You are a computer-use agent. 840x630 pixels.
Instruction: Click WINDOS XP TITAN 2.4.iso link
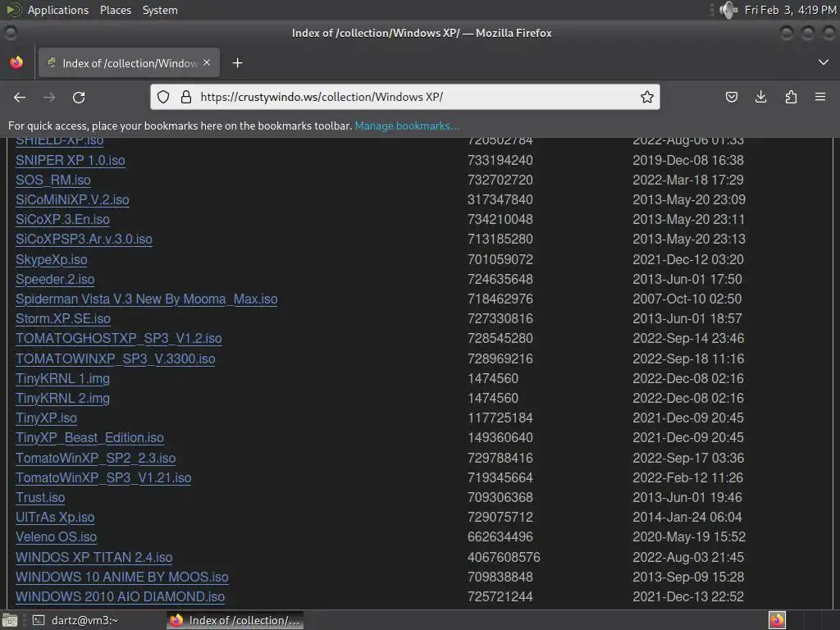[94, 557]
